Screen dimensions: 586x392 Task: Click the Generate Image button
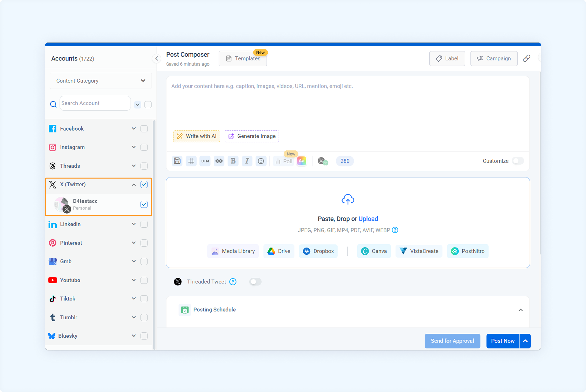click(x=252, y=136)
